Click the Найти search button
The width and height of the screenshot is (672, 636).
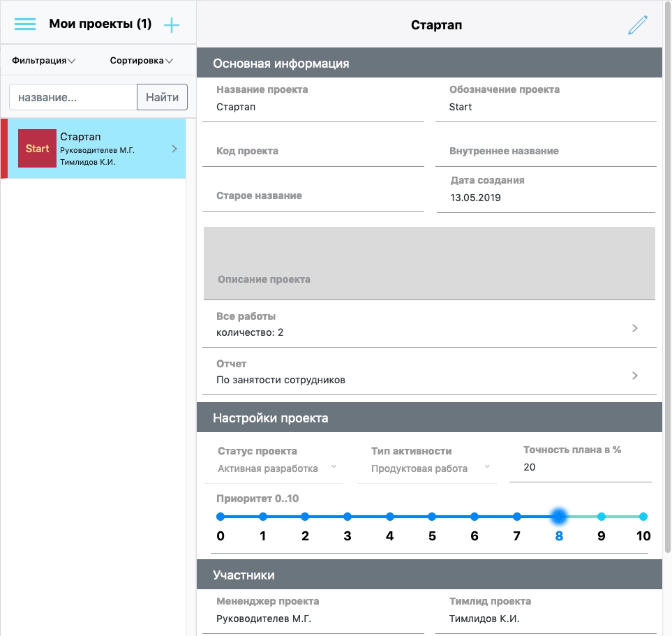click(162, 98)
